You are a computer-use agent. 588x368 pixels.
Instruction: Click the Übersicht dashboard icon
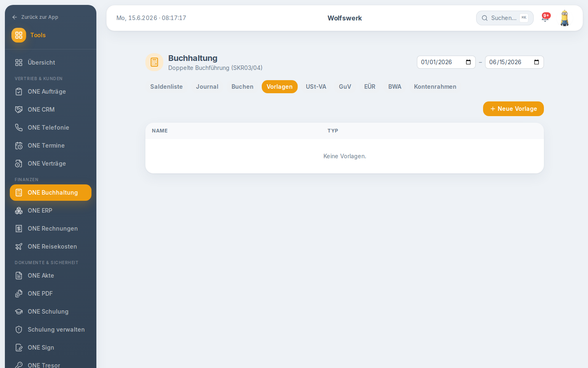pos(19,63)
